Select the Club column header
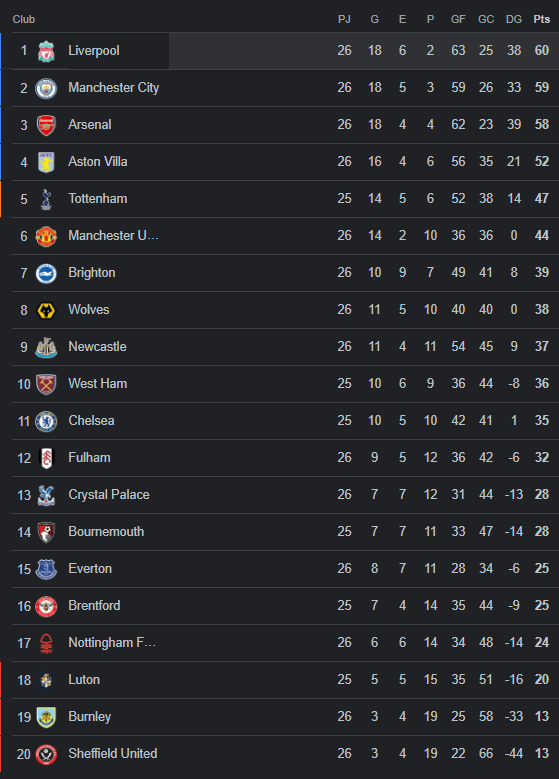 coord(24,19)
